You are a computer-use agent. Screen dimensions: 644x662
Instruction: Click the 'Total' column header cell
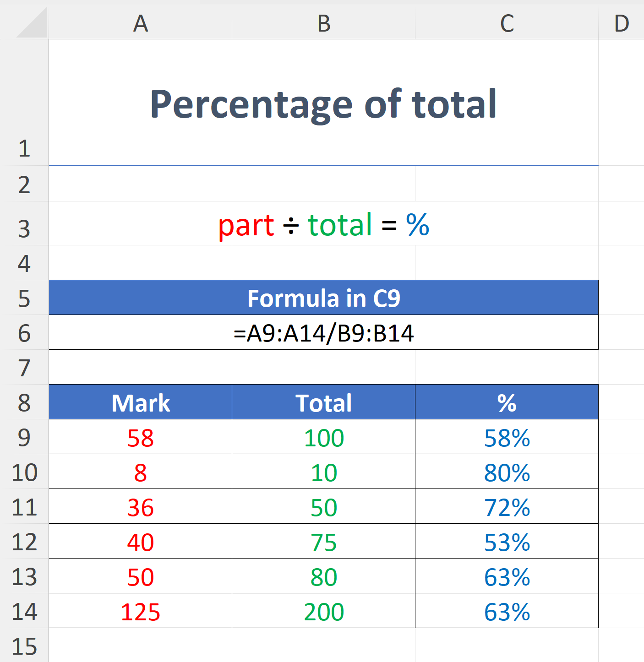point(323,402)
